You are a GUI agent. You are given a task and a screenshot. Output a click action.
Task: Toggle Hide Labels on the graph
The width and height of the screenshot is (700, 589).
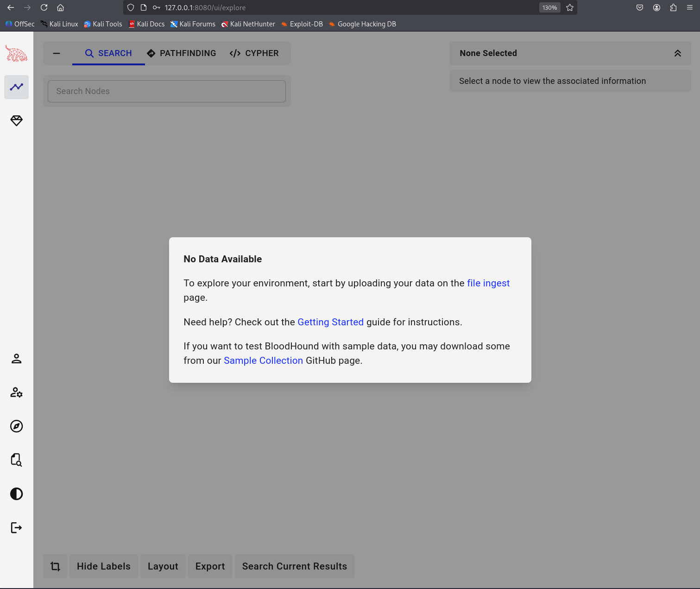(x=103, y=566)
